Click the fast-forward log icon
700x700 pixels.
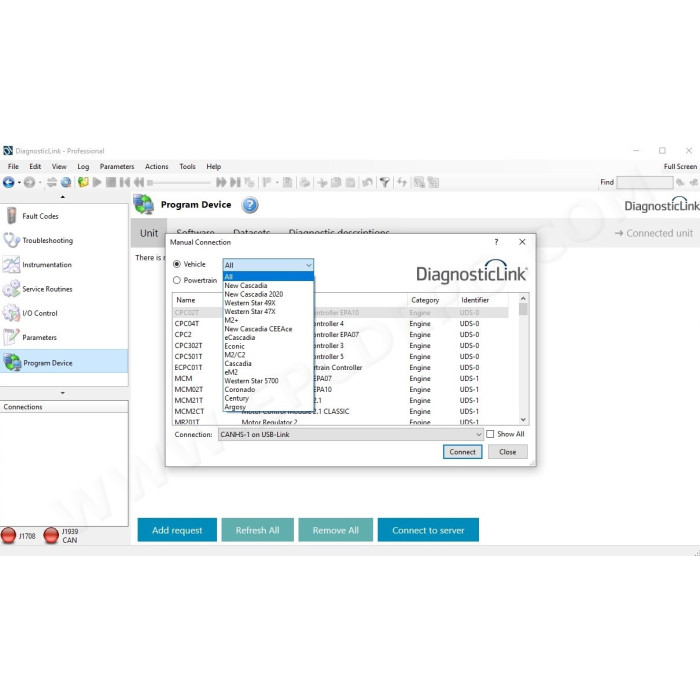tap(221, 182)
